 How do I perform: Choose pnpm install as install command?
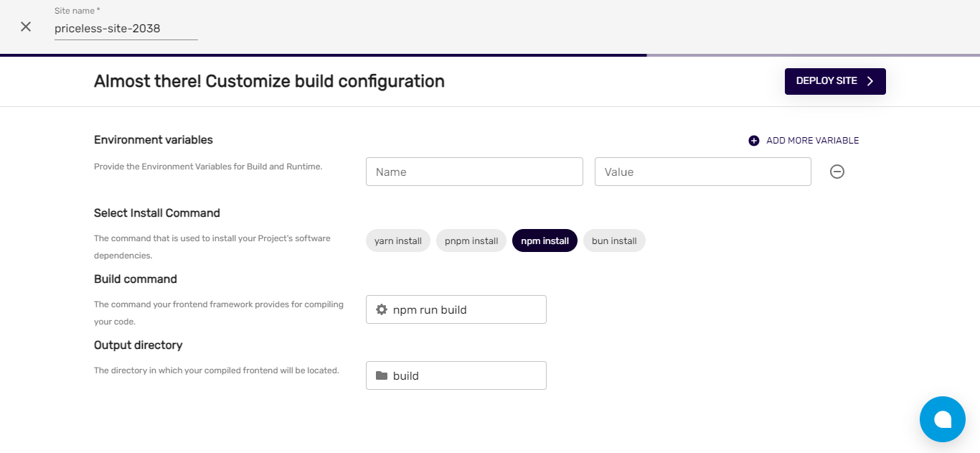(471, 241)
